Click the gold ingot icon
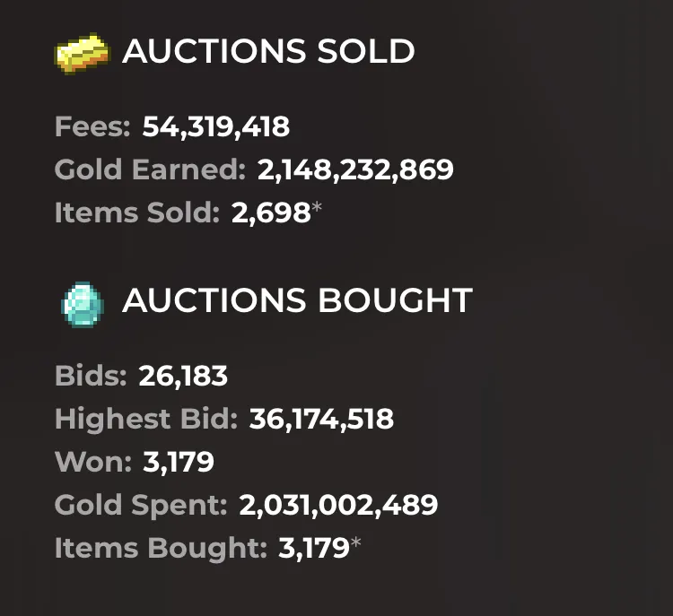Viewport: 673px width, 616px height. pyautogui.click(x=82, y=52)
